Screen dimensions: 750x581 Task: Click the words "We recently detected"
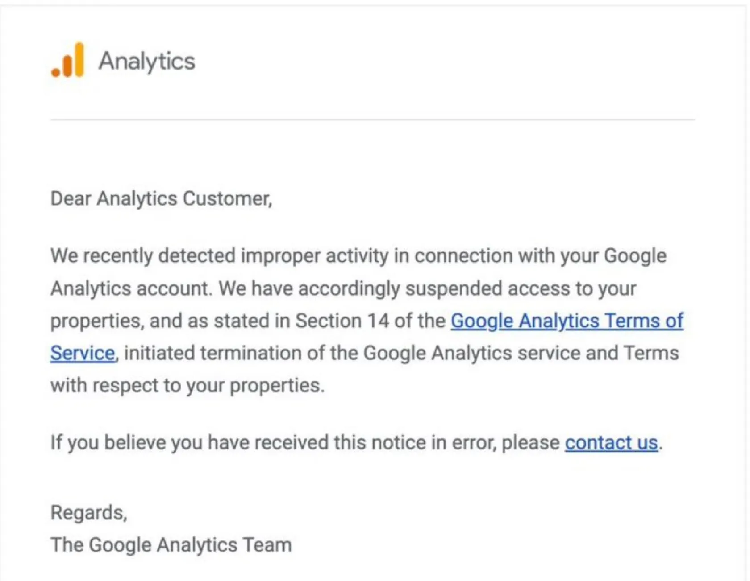click(143, 256)
